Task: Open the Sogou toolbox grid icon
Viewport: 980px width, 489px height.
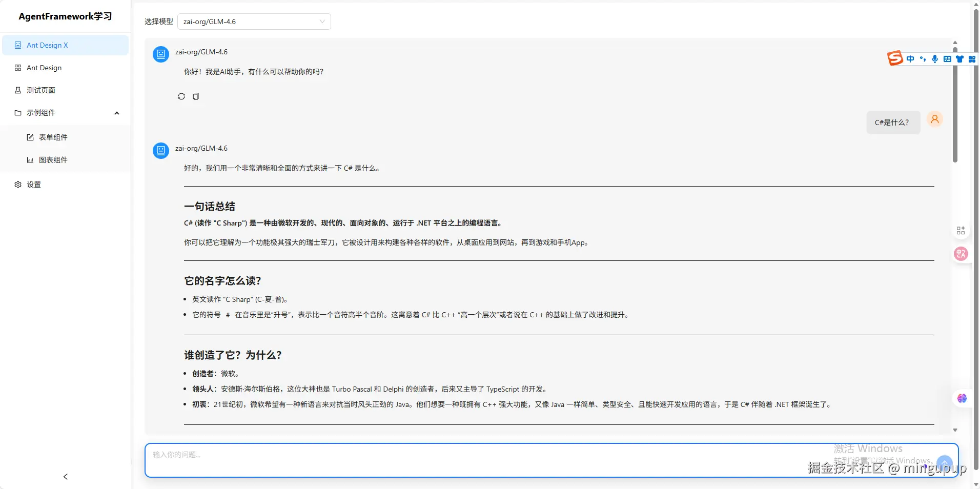Action: point(972,59)
